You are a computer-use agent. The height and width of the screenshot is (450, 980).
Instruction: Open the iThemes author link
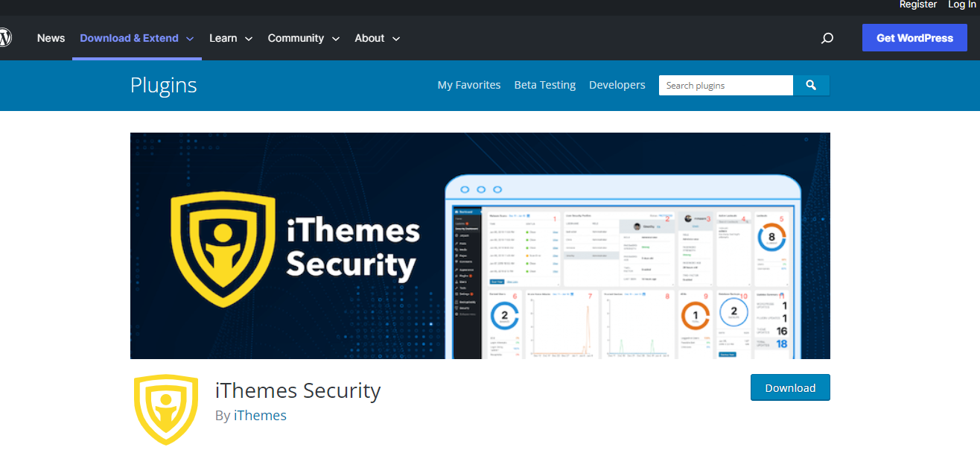(260, 416)
